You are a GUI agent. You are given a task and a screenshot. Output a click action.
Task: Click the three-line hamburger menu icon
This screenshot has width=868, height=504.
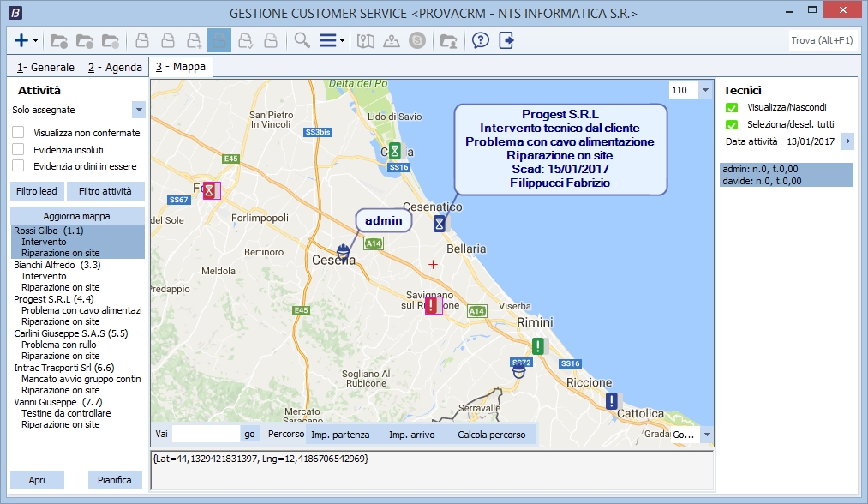(x=328, y=40)
